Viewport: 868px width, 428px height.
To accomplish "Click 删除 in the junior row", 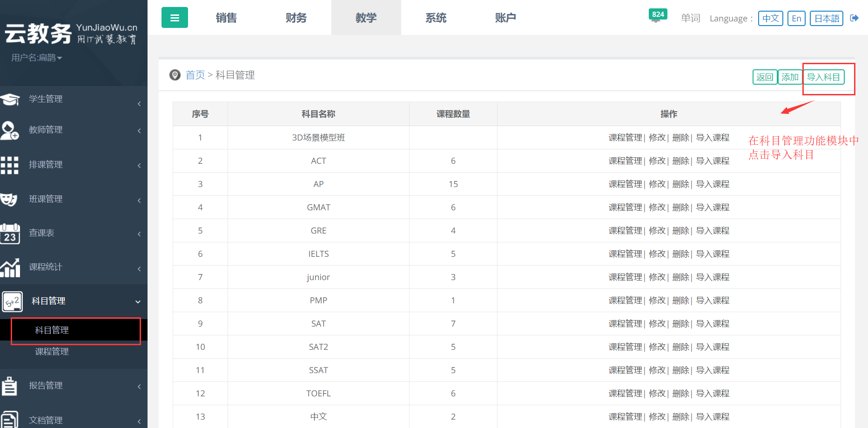I will tap(680, 277).
